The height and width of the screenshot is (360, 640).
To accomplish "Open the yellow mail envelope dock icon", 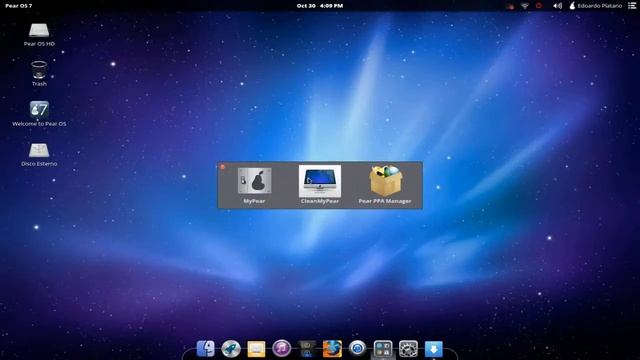I will [256, 349].
